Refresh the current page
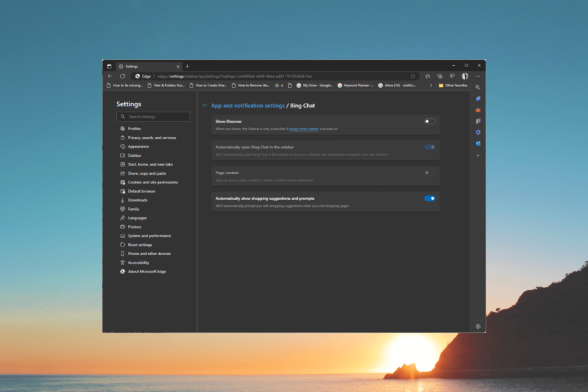588x392 pixels. pos(122,76)
